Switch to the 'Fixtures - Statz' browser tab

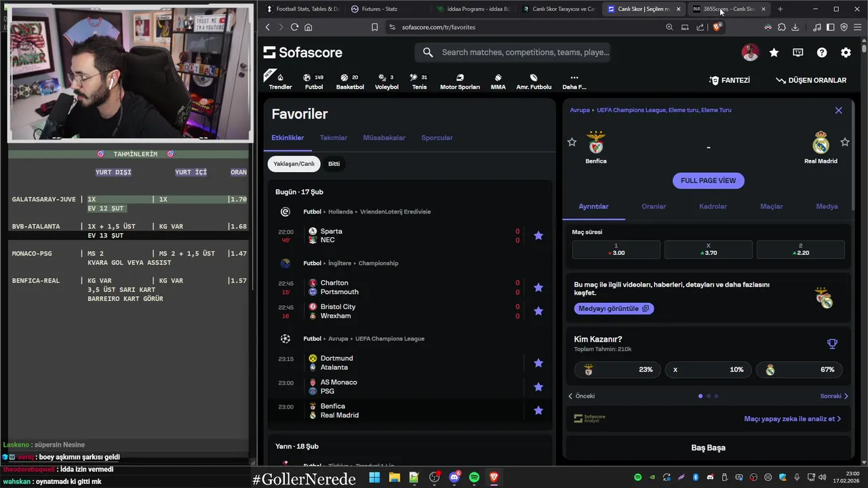tap(380, 9)
